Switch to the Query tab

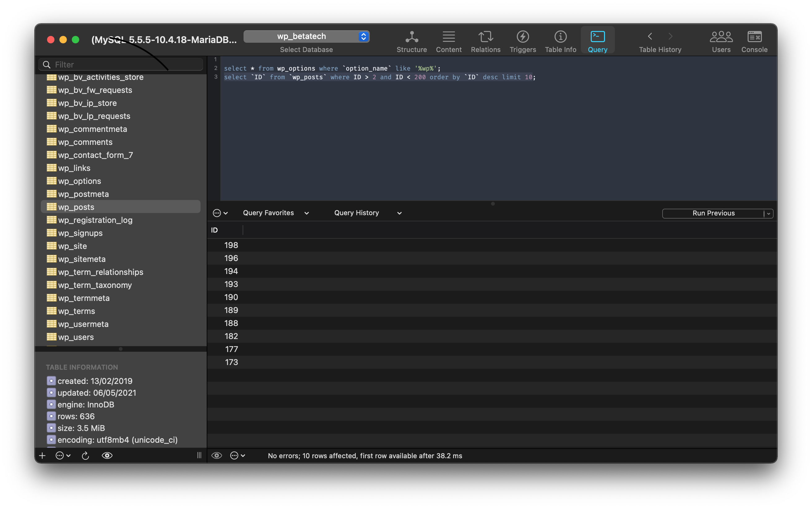(x=597, y=40)
